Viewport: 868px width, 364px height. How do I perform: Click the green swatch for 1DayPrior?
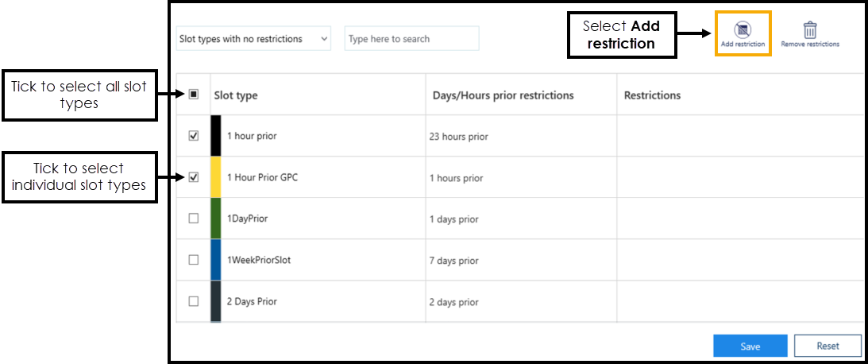(x=215, y=219)
